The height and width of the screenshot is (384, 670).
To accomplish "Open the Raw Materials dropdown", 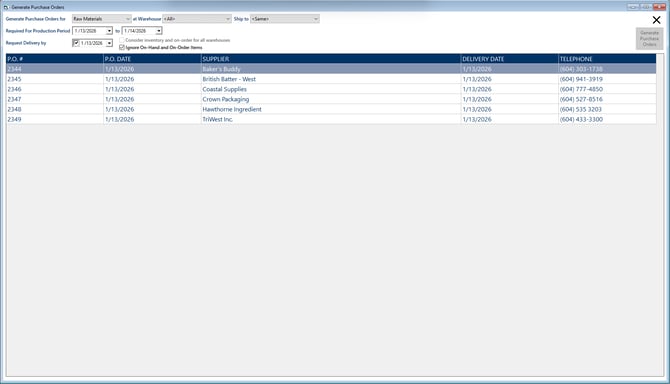I will (x=101, y=19).
